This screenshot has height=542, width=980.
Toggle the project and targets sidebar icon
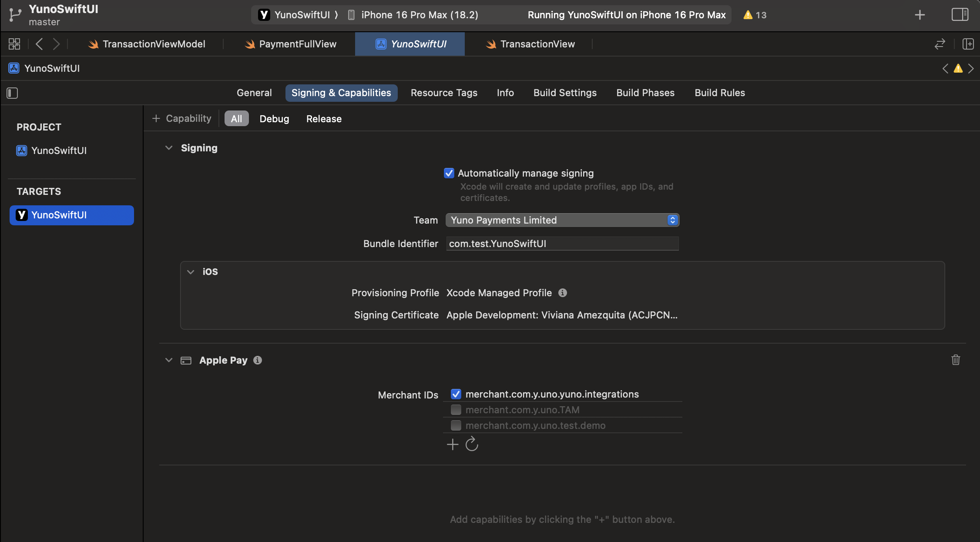pos(12,93)
